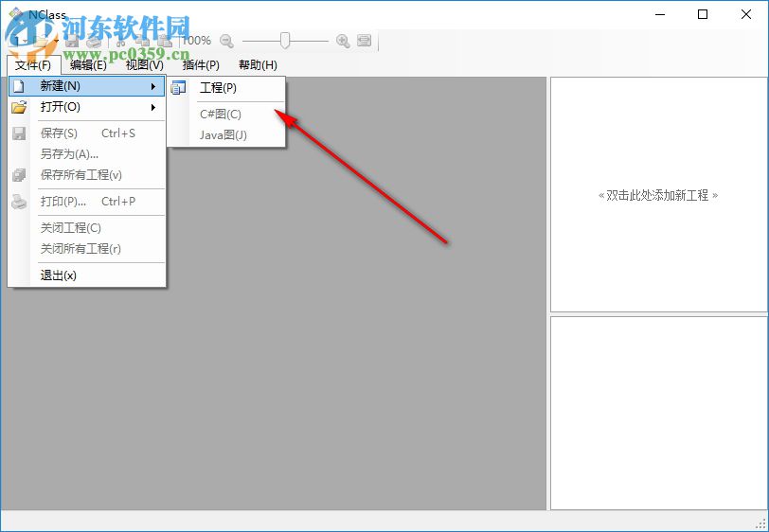Click the NClass title bar text
The image size is (769, 532).
pos(47,15)
